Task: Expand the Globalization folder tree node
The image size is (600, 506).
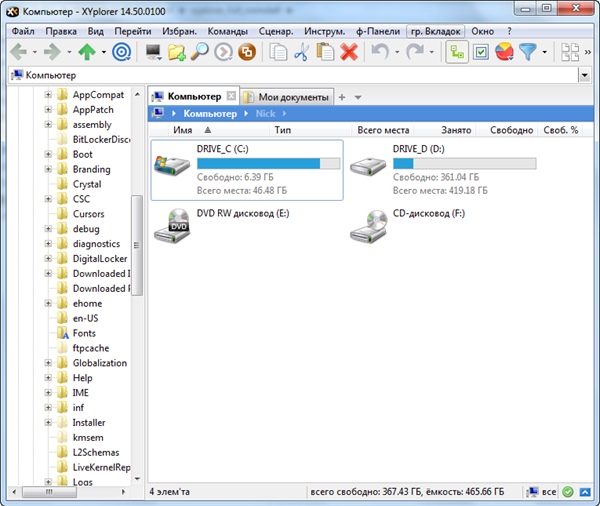Action: pyautogui.click(x=49, y=363)
